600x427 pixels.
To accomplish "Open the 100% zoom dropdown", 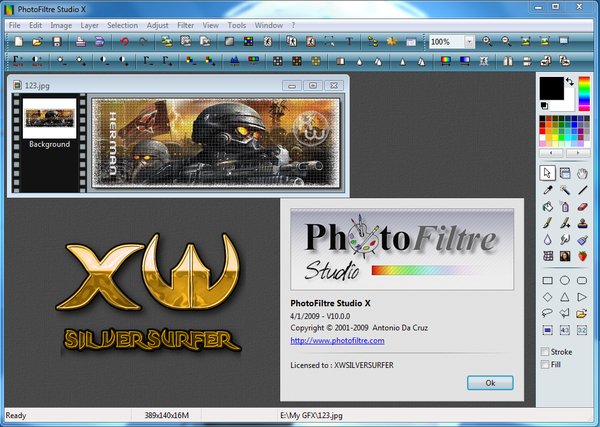I will click(470, 42).
